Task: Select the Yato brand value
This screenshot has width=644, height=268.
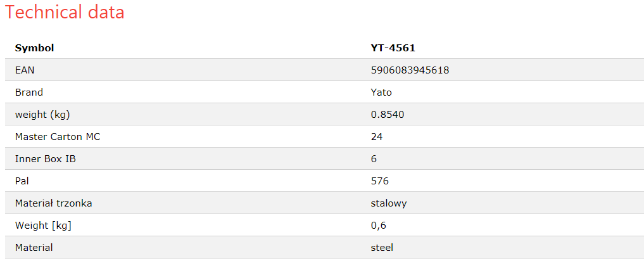Action: tap(381, 93)
